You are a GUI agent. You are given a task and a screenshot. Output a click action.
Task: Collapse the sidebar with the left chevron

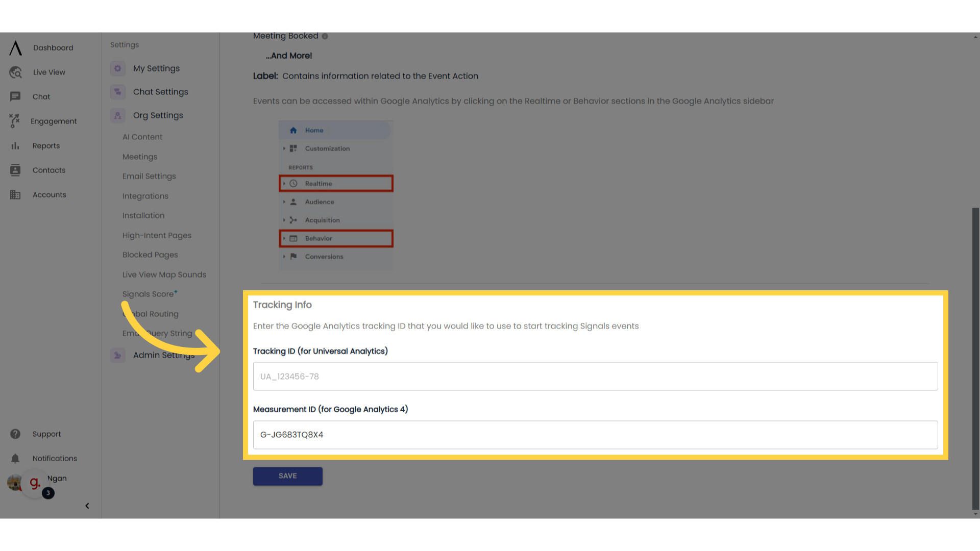87,506
